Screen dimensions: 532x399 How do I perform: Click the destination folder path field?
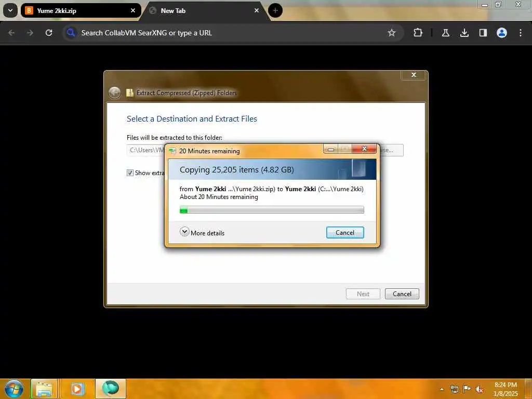point(146,150)
